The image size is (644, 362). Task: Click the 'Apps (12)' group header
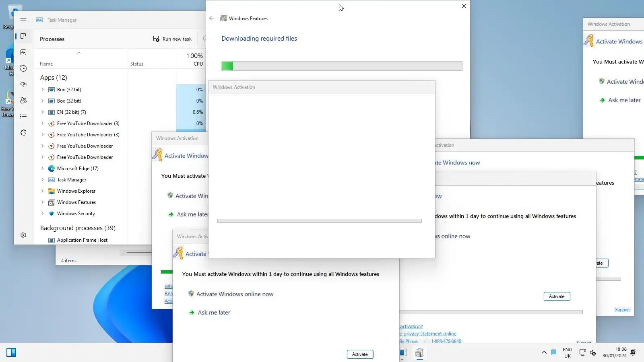(54, 78)
